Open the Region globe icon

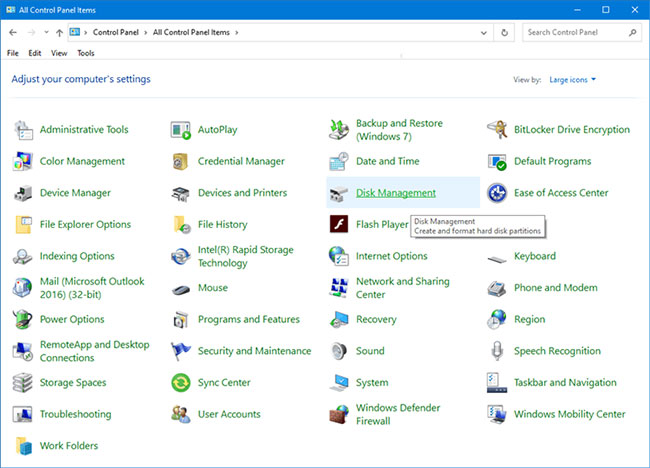(497, 320)
